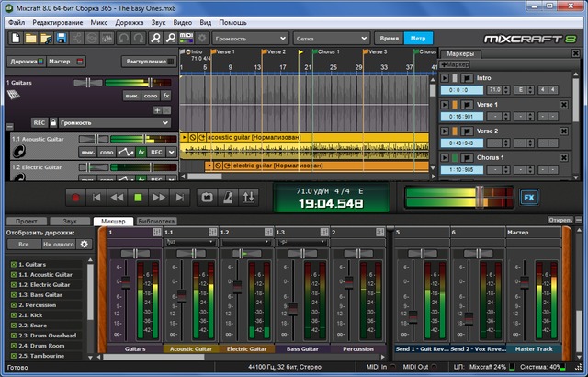Uncheck the 2.1. Kick track checkbox
Image resolution: width=588 pixels, height=377 pixels.
[x=14, y=315]
